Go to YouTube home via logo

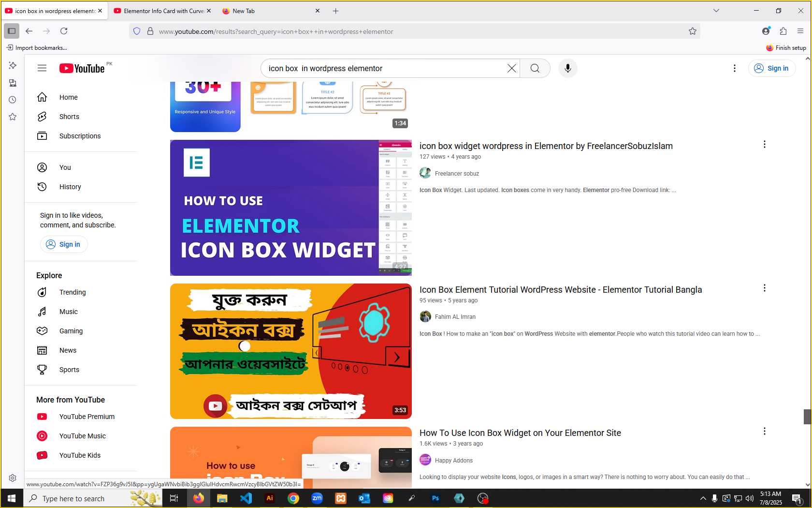click(x=82, y=68)
